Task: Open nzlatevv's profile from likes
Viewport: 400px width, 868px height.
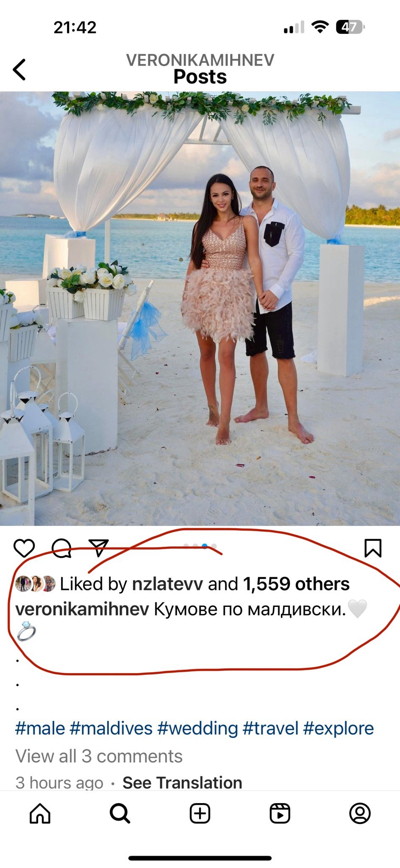Action: (x=167, y=584)
